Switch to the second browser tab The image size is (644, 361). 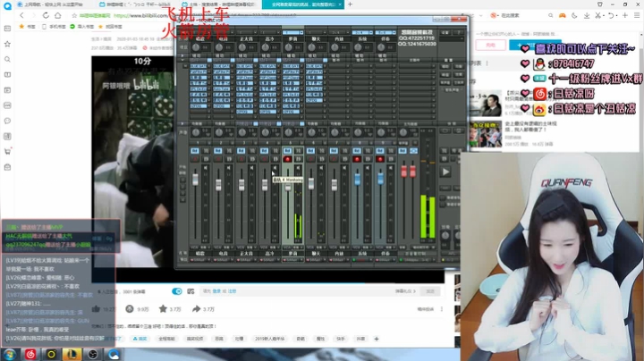pyautogui.click(x=138, y=4)
